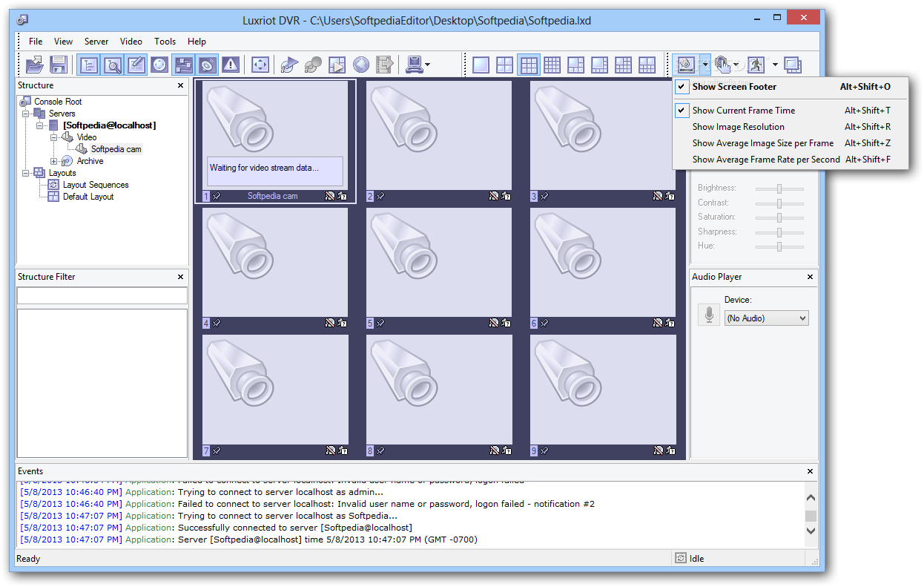Click the play stream arrow toolbar icon
924x587 pixels.
click(x=290, y=65)
